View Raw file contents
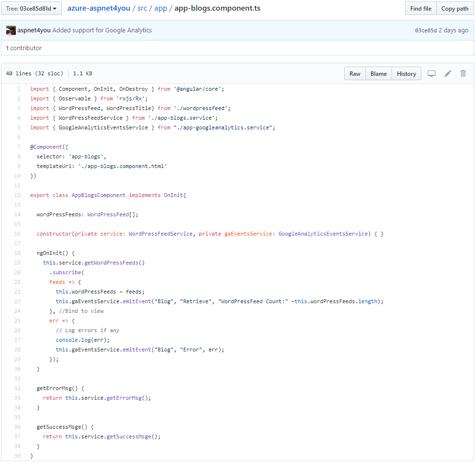This screenshot has width=476, height=463. pyautogui.click(x=355, y=74)
